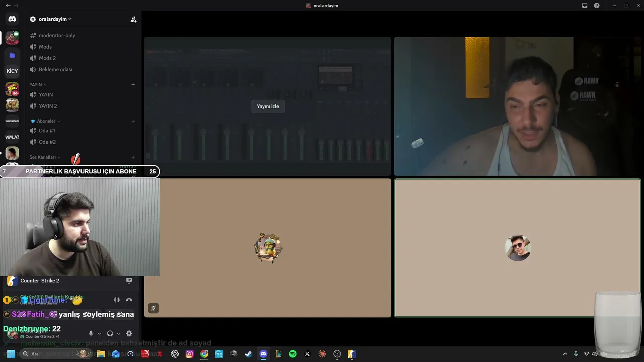
Task: Open headphone output options arrow
Action: (118, 333)
